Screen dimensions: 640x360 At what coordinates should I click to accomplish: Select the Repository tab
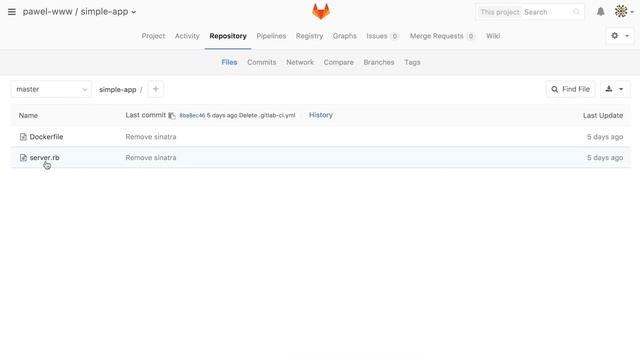coord(228,36)
